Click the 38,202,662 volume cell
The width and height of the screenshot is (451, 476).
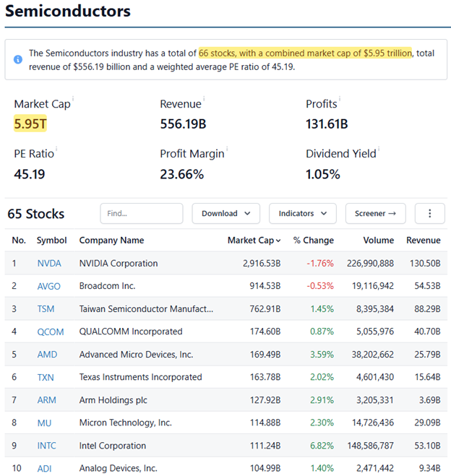pyautogui.click(x=373, y=354)
